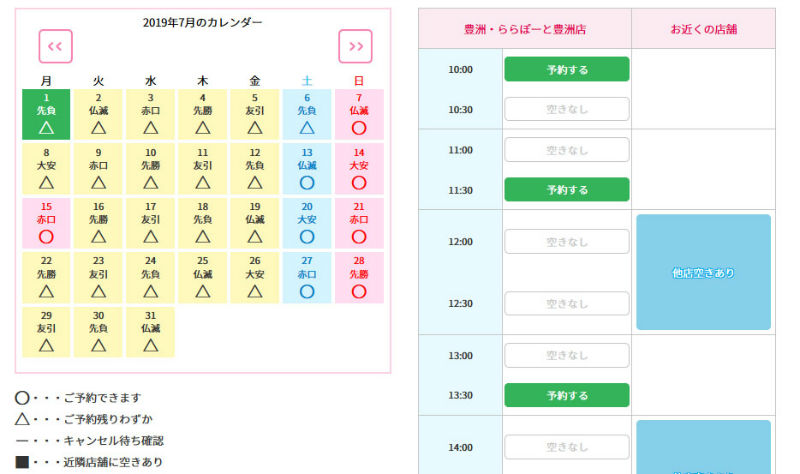
Task: Click 予約する for the 13:30 slot
Action: click(566, 395)
